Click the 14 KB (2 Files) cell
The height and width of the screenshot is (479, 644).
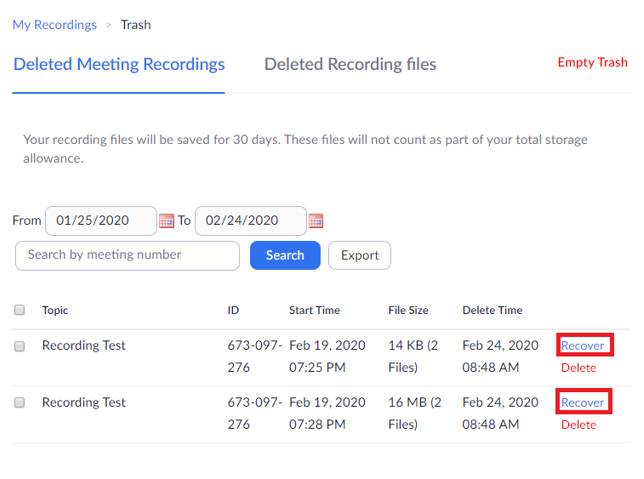pos(413,356)
